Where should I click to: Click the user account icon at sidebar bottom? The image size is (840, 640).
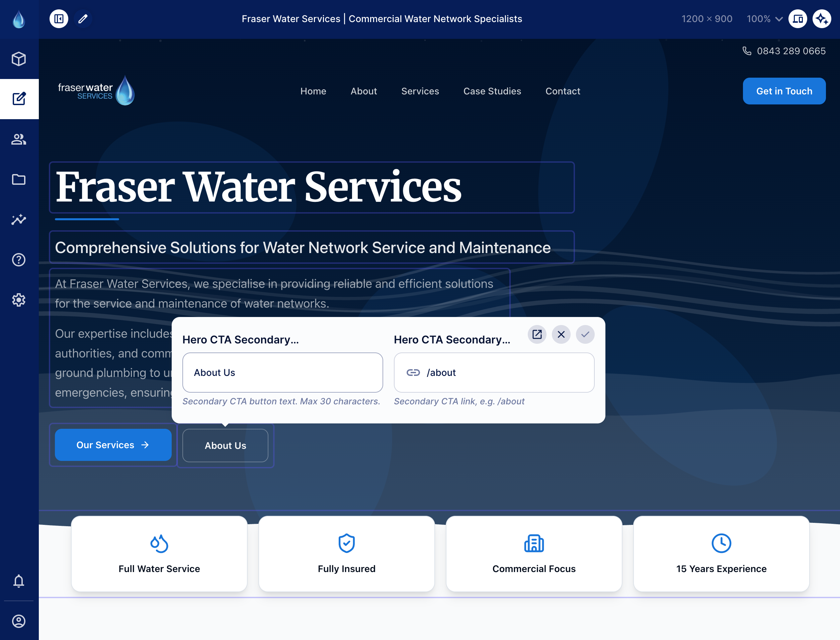[19, 621]
